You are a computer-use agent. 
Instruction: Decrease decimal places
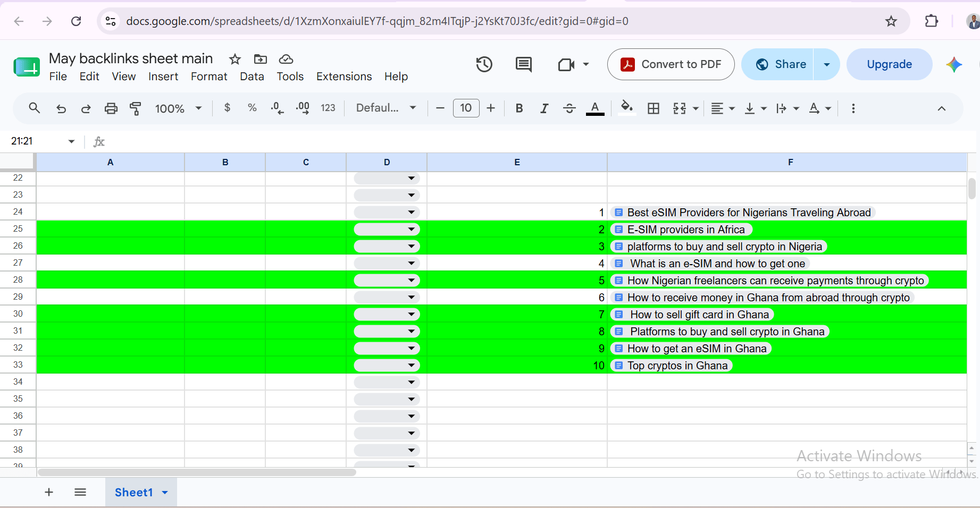tap(277, 108)
